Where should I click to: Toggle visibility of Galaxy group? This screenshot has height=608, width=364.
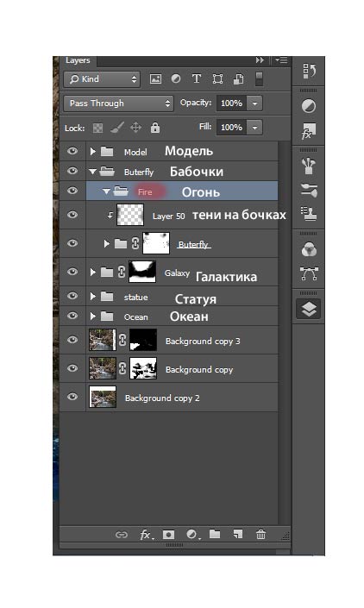click(72, 272)
